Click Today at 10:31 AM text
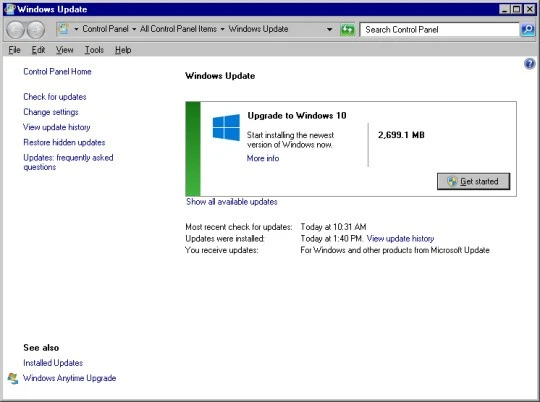 (x=333, y=227)
